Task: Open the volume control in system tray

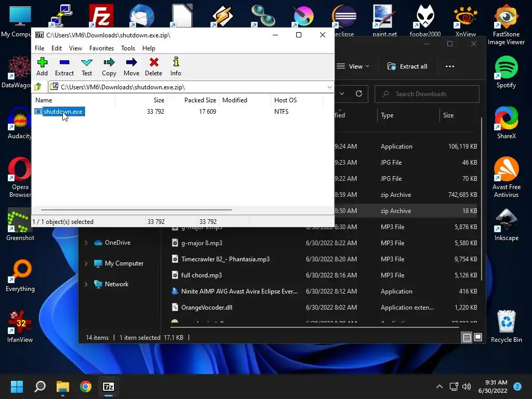Action: click(x=467, y=387)
